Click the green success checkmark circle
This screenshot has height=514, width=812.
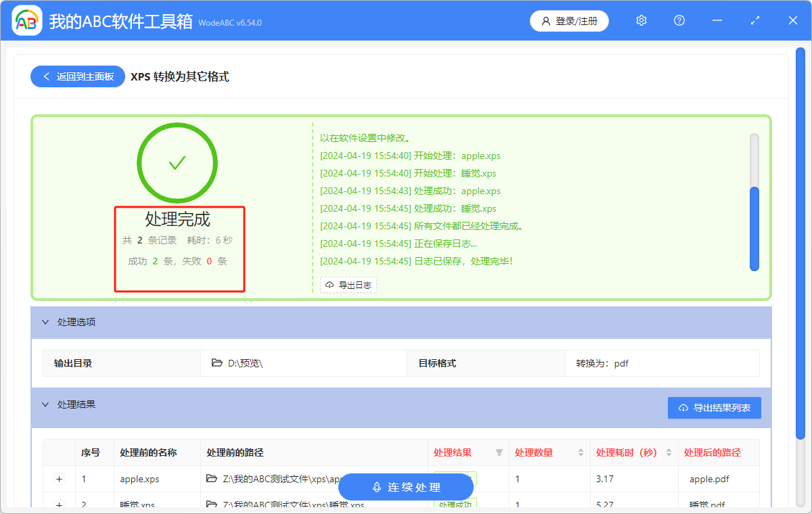[177, 162]
